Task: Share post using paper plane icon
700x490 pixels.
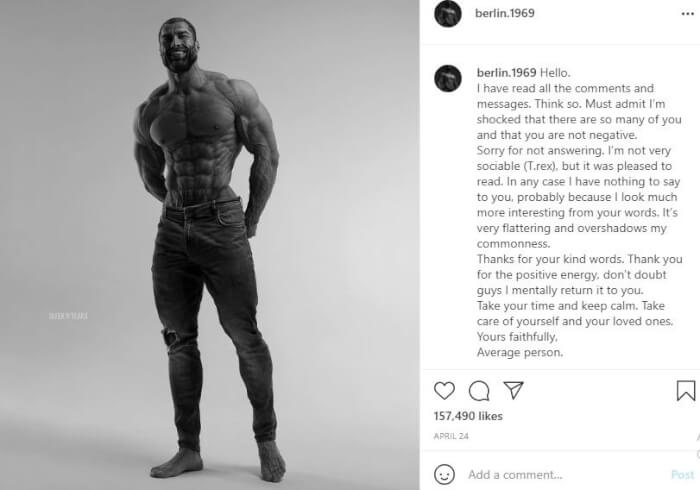Action: coord(513,390)
